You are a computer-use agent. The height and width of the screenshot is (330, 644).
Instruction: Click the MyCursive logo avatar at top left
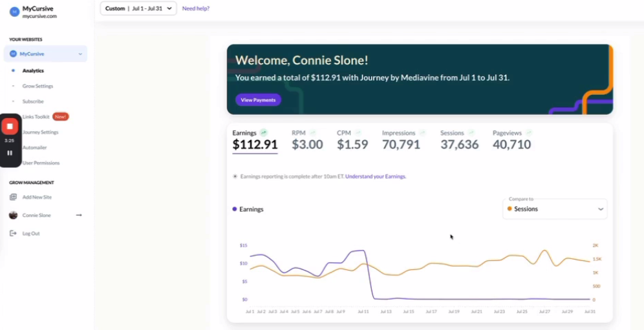pyautogui.click(x=14, y=12)
